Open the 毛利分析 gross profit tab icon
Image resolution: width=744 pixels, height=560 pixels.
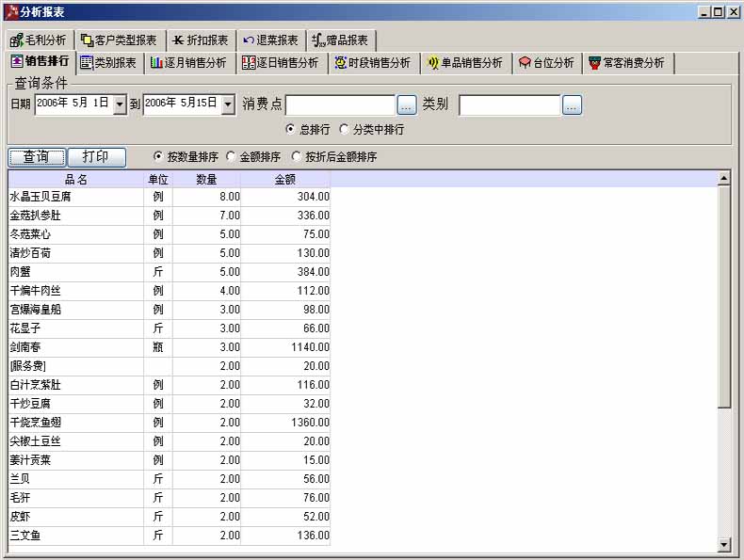coord(16,40)
